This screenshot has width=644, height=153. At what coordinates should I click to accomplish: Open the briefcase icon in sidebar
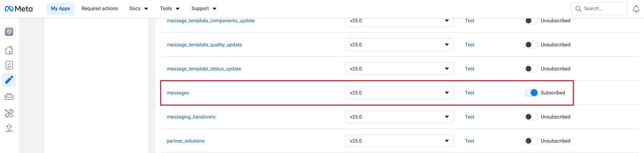(9, 97)
